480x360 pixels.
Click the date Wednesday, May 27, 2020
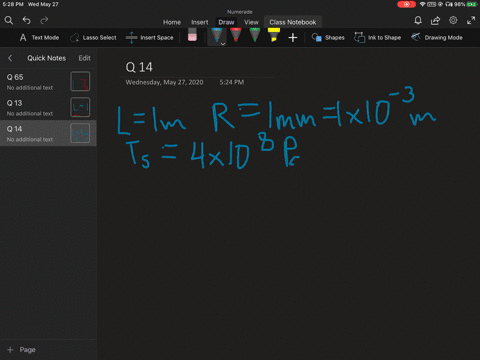164,82
